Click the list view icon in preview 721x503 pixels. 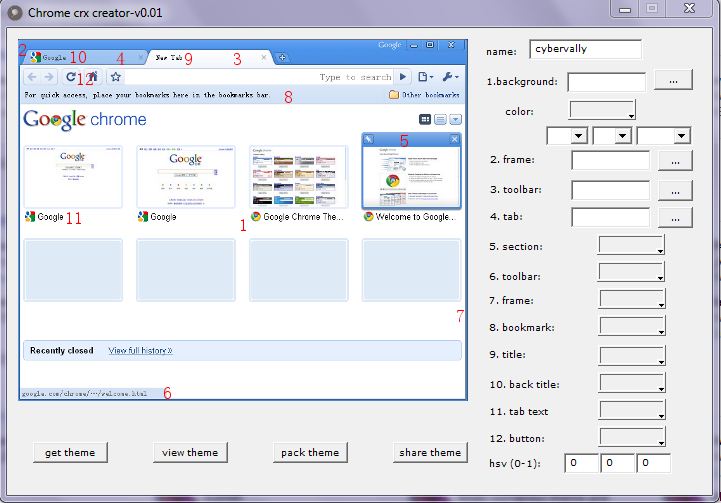point(440,120)
